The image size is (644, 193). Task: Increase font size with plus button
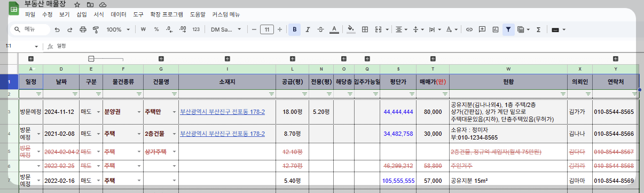[x=280, y=29]
